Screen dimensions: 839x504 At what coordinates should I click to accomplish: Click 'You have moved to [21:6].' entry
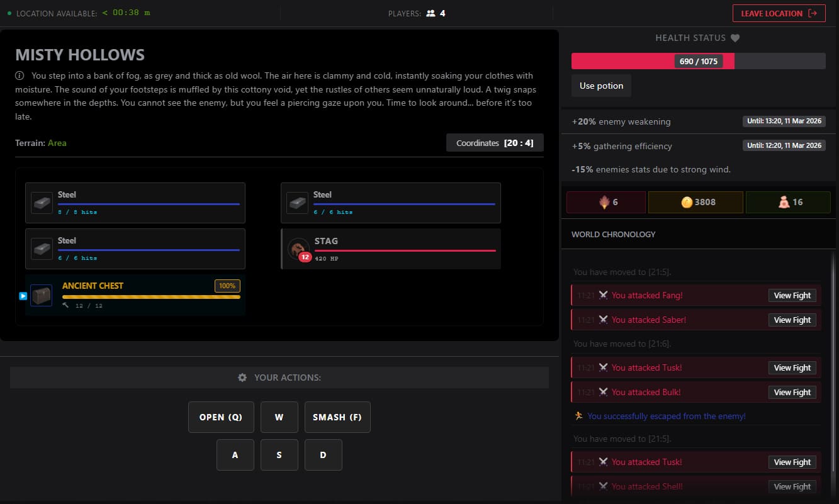coord(622,344)
